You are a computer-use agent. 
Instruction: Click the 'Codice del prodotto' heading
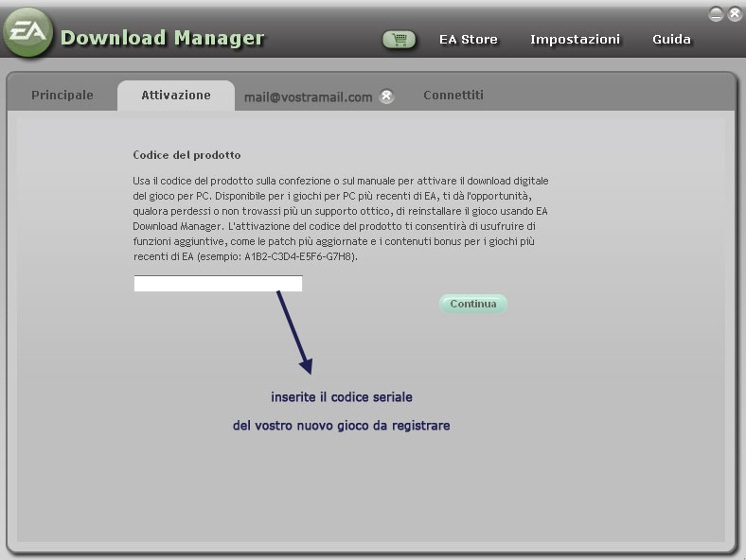(x=186, y=155)
